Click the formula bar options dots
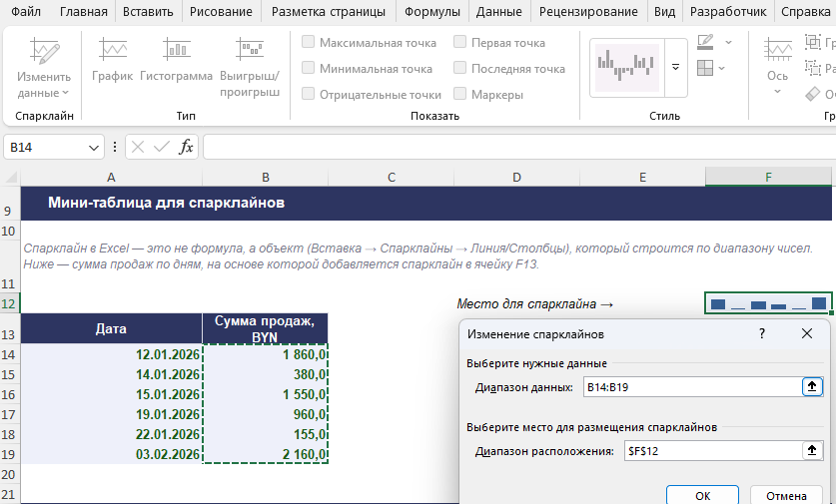The image size is (836, 504). pyautogui.click(x=115, y=147)
